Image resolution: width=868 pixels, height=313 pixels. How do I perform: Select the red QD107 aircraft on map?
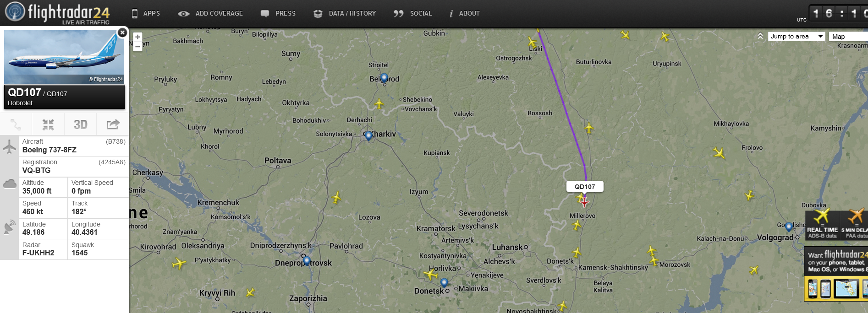click(584, 201)
